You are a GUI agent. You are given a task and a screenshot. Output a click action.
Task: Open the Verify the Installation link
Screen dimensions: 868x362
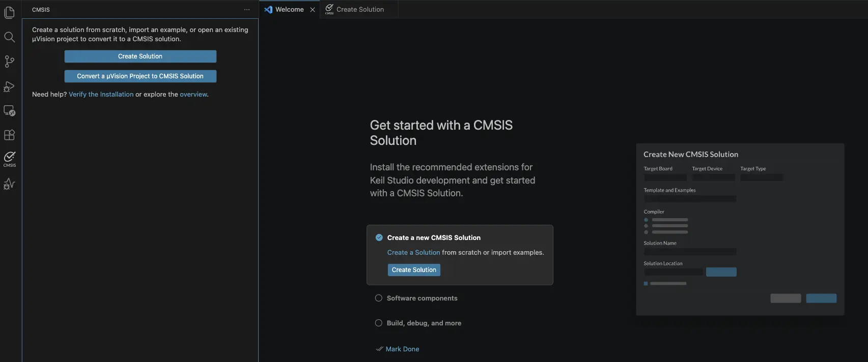pyautogui.click(x=101, y=95)
